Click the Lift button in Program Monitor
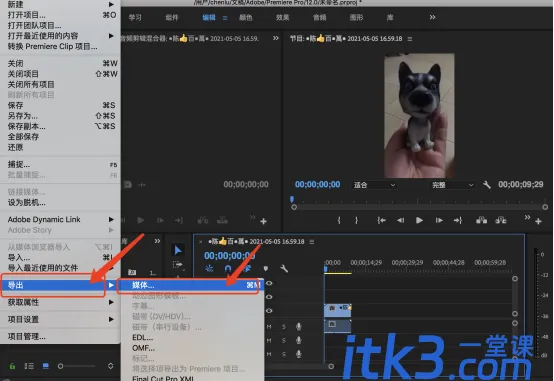 pyautogui.click(x=481, y=221)
